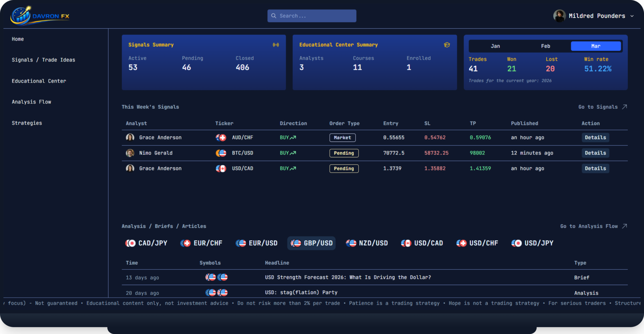Expand the Mildred Pounders account menu

click(x=594, y=16)
